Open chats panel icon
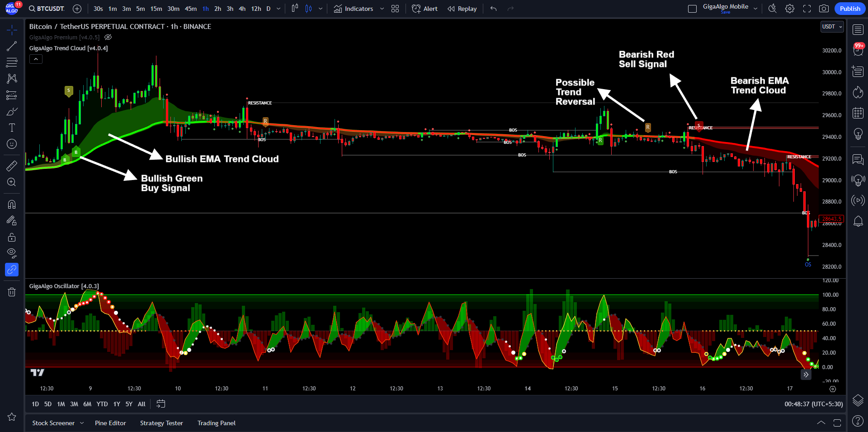868x432 pixels. click(x=858, y=160)
